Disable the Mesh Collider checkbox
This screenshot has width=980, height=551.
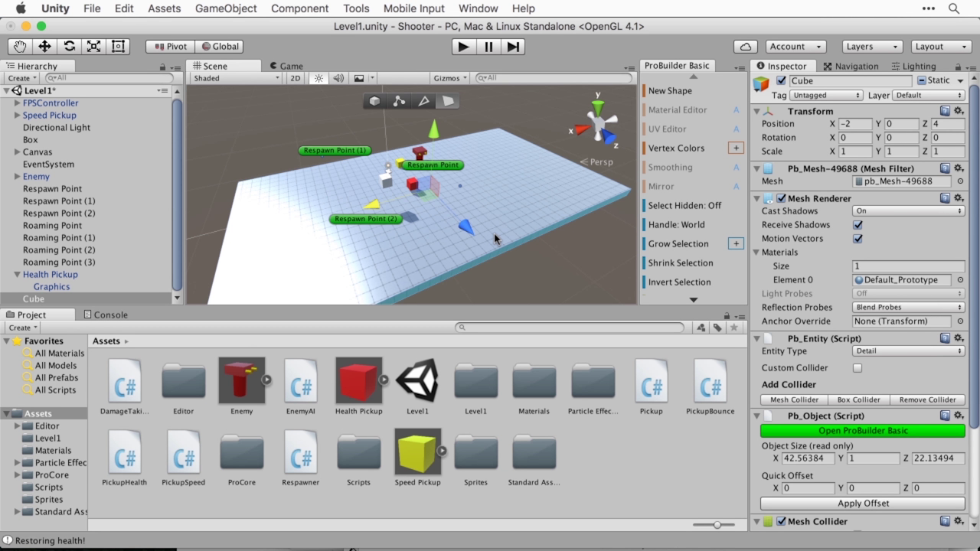(781, 521)
